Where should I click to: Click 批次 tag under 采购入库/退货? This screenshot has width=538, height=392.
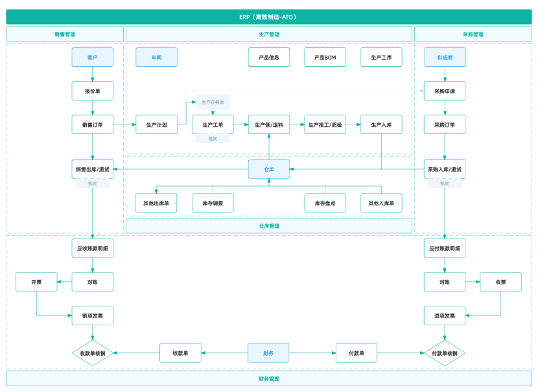click(x=445, y=183)
